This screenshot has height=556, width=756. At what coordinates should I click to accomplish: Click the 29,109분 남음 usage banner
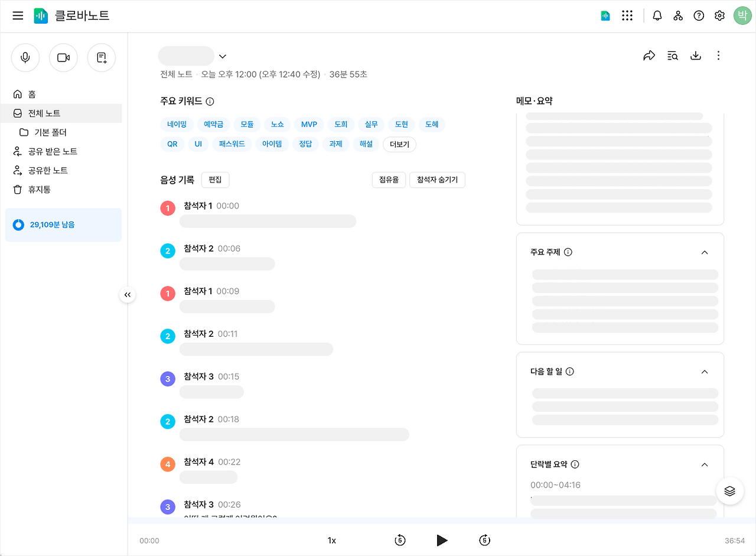(x=63, y=225)
